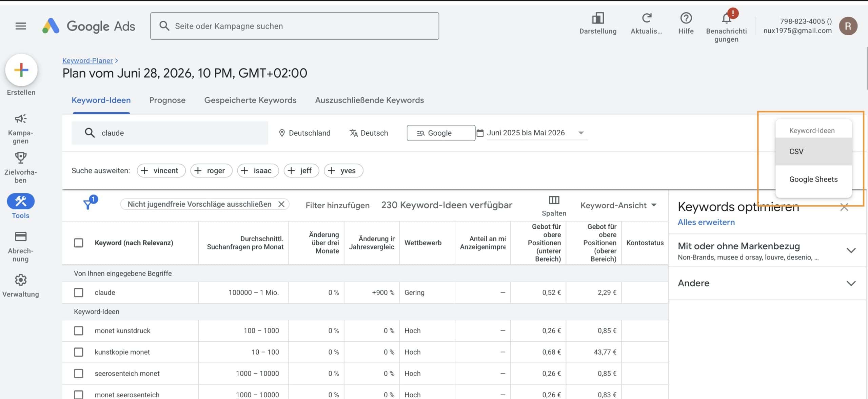Sort by the Wettbewerb column header
868x399 pixels.
423,243
